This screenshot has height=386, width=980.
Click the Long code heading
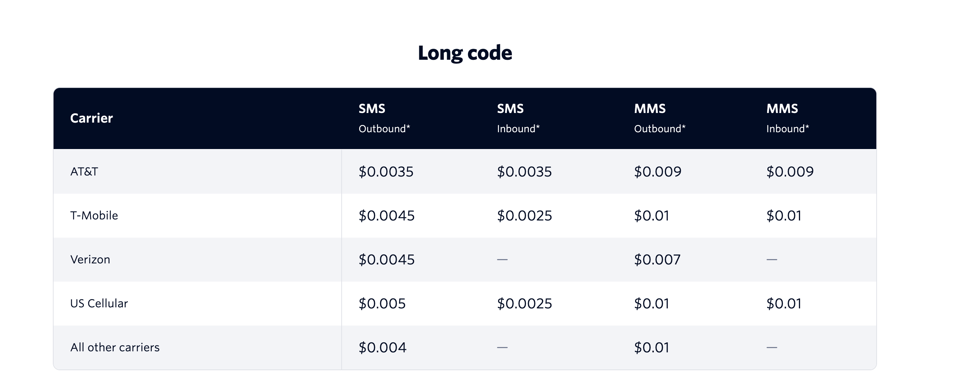465,53
